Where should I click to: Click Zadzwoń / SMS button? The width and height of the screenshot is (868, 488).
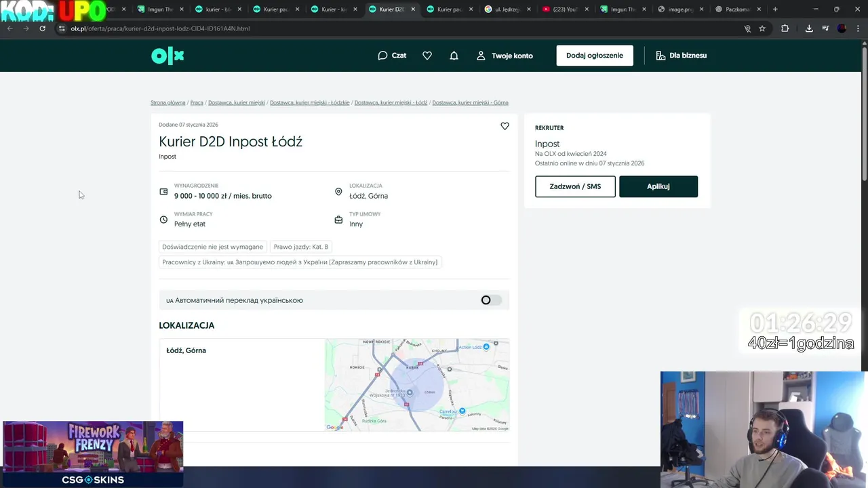(575, 186)
